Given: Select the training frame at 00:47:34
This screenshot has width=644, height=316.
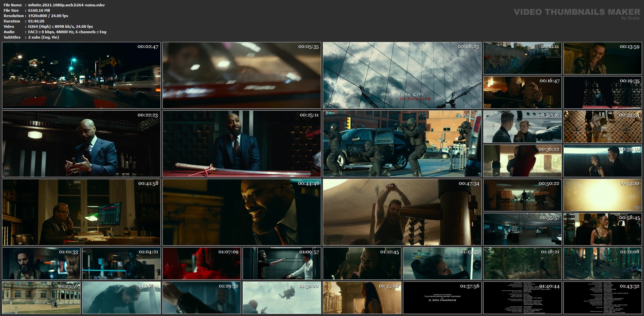Looking at the screenshot, I should pos(402,212).
